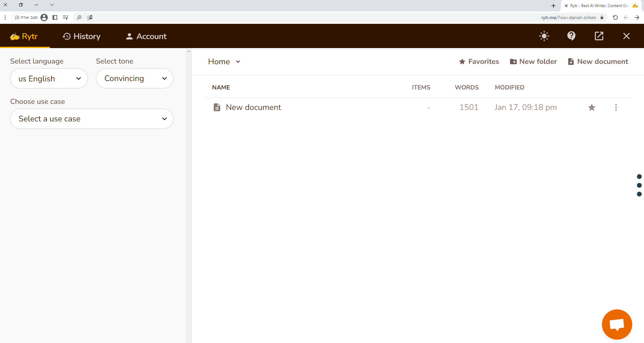This screenshot has height=343, width=644.
Task: Click the Jan 17, 09:18 pm modified date
Action: tap(526, 107)
